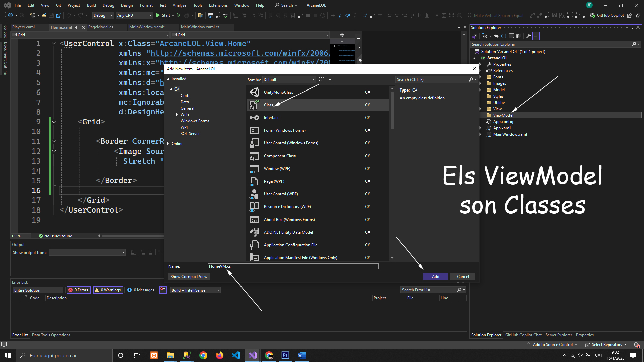Click the Add button
The height and width of the screenshot is (362, 644).
tap(435, 277)
